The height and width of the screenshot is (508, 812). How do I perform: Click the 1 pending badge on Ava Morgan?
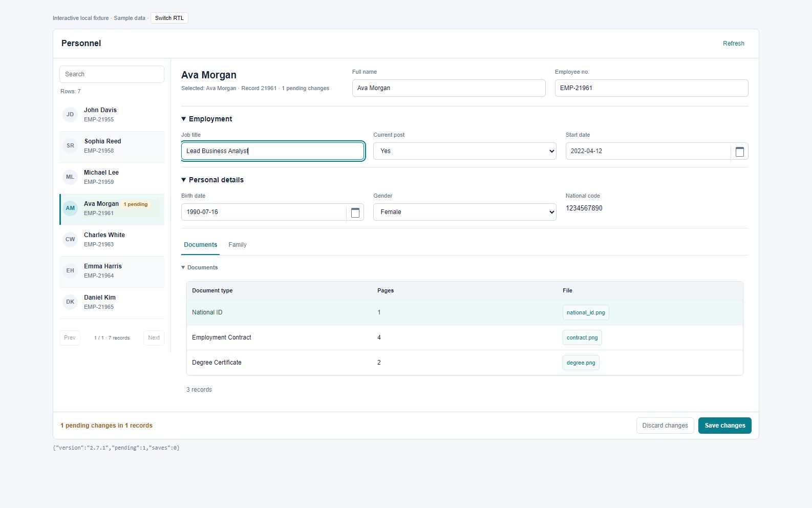pos(136,204)
